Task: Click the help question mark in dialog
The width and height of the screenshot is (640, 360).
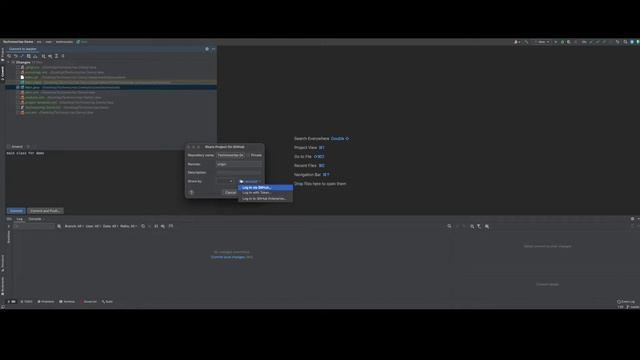Action: 191,192
